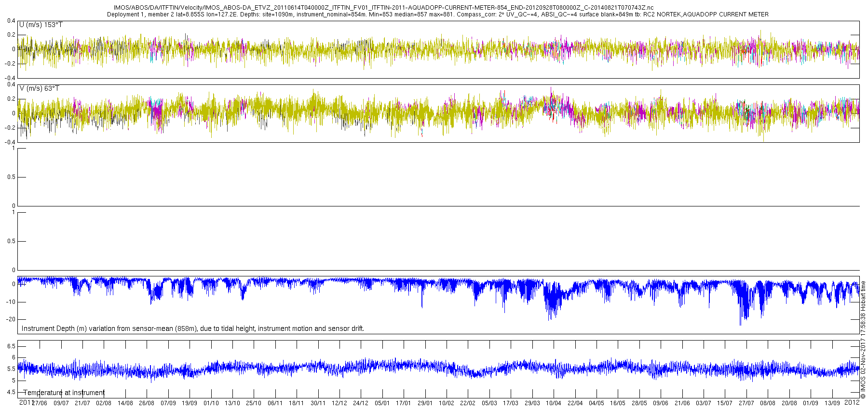This screenshot has width=868, height=410.
Task: Click the '04/05' date tick label
Action: pos(597,403)
